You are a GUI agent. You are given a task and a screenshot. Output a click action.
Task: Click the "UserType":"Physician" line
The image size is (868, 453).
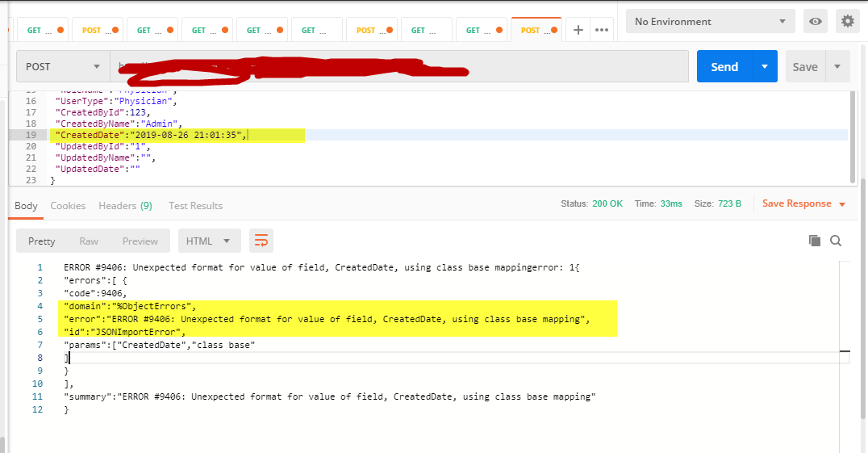(x=115, y=101)
